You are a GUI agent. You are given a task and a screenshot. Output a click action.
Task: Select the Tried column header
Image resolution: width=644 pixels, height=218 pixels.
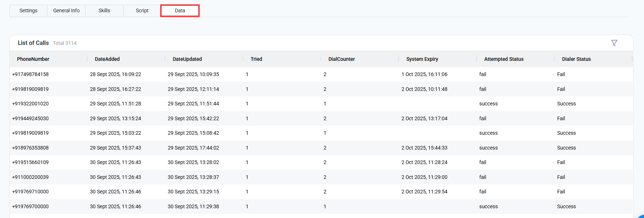coord(256,59)
